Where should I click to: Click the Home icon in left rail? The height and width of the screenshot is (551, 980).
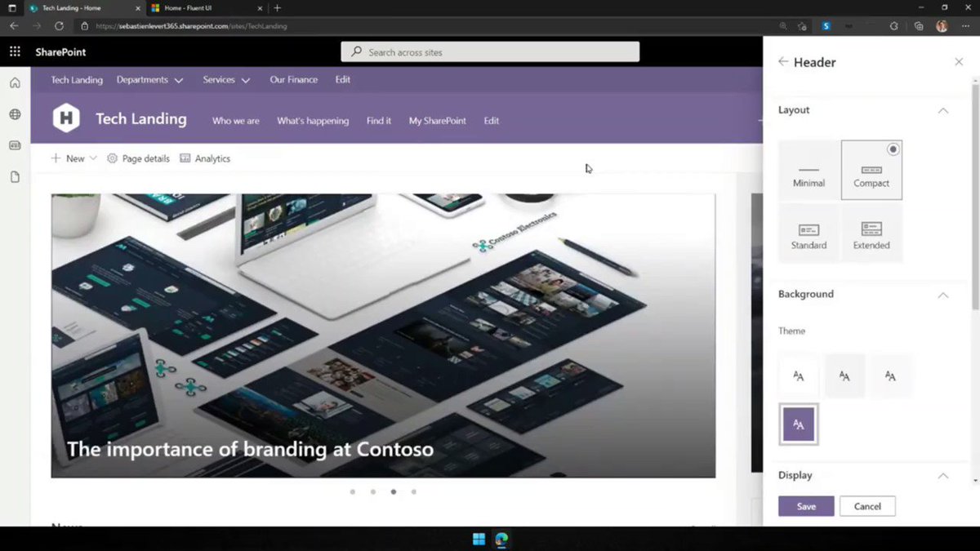coord(15,82)
